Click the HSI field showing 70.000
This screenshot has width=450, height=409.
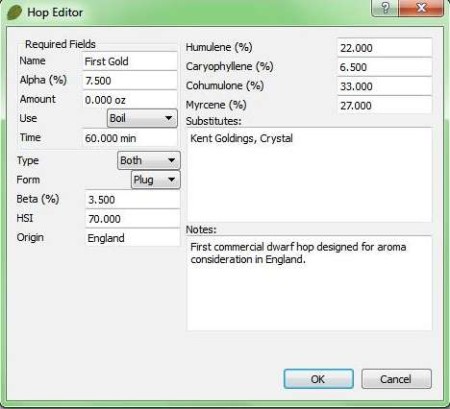click(x=133, y=219)
